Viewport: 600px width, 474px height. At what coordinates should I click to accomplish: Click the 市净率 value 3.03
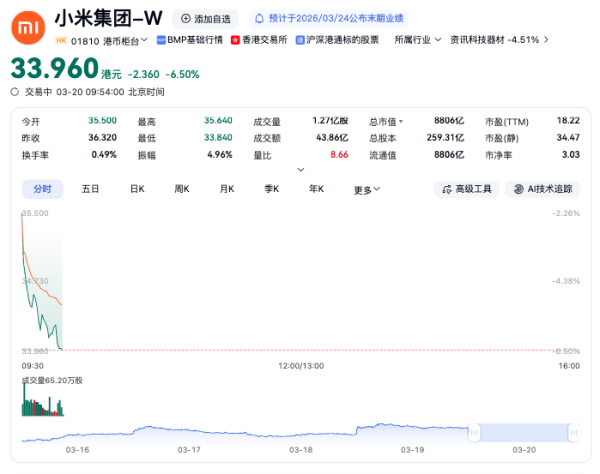pyautogui.click(x=571, y=155)
